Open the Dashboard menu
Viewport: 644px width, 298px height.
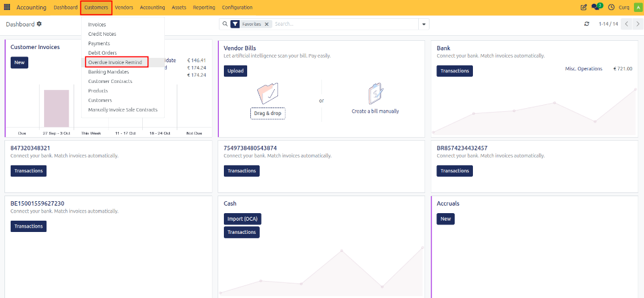(x=65, y=8)
